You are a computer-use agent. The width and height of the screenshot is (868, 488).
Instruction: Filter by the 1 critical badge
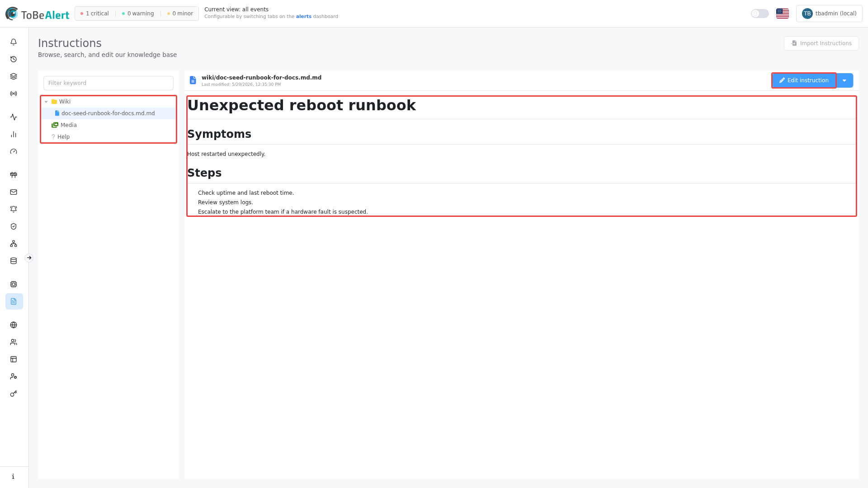tap(94, 14)
